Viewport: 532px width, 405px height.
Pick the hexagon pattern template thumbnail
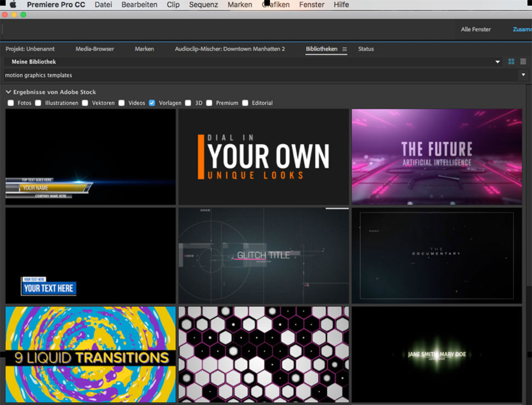[x=263, y=354]
